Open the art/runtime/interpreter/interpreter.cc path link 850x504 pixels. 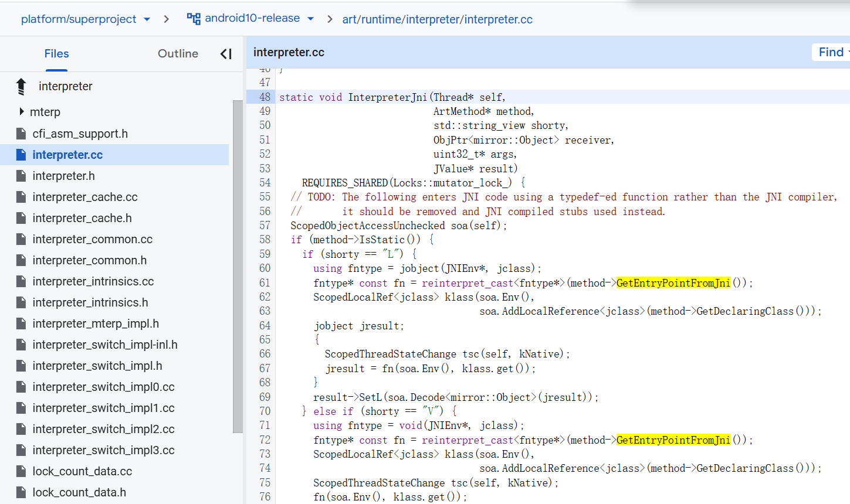click(x=437, y=19)
